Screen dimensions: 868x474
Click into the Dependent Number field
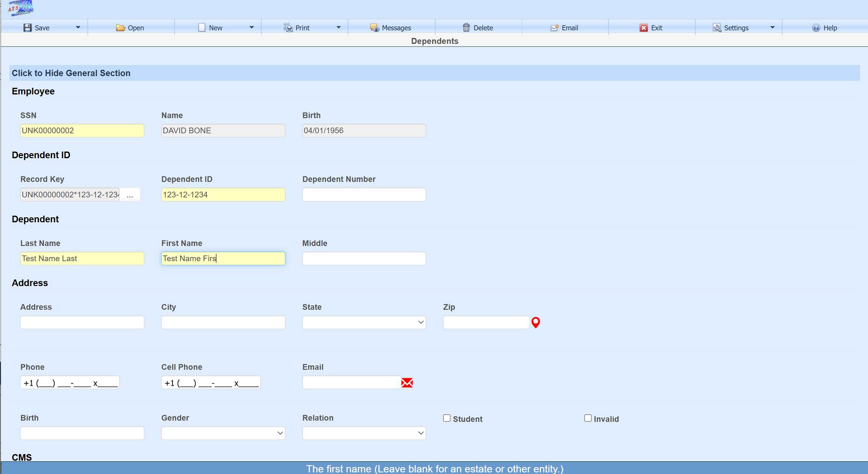coord(364,194)
